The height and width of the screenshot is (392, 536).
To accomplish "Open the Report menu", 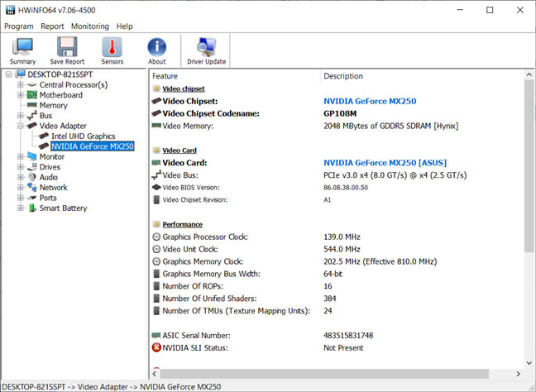I will (52, 26).
